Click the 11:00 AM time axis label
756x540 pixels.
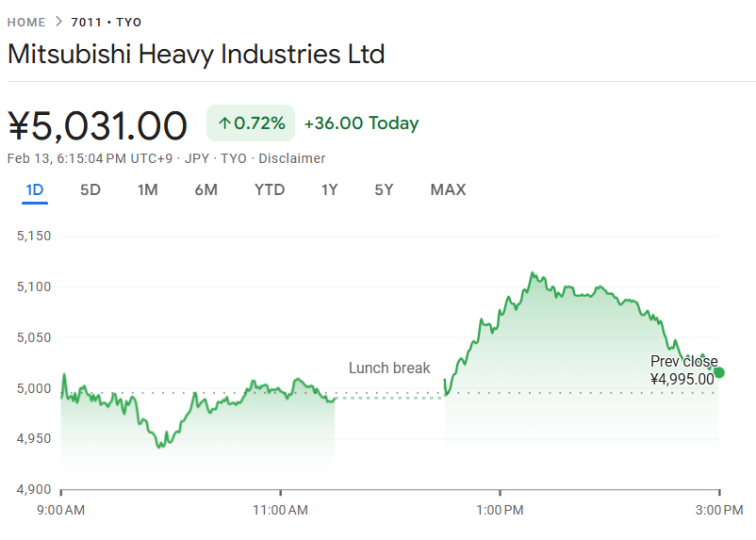coord(280,511)
